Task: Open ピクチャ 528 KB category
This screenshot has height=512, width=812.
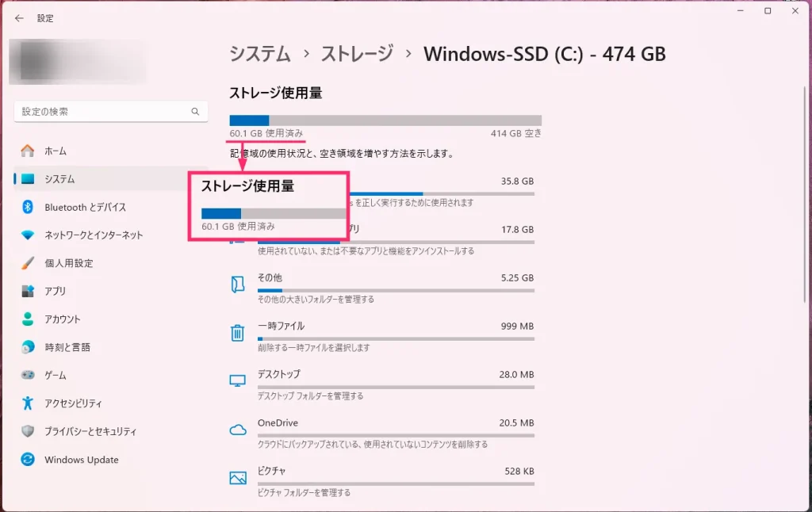Action: tap(383, 481)
